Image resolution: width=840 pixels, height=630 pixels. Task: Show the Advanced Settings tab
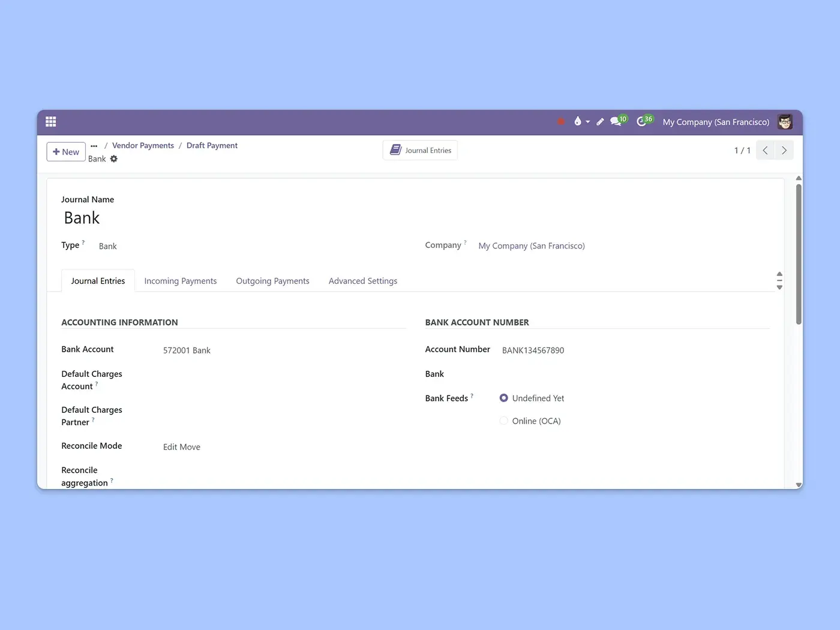[362, 281]
